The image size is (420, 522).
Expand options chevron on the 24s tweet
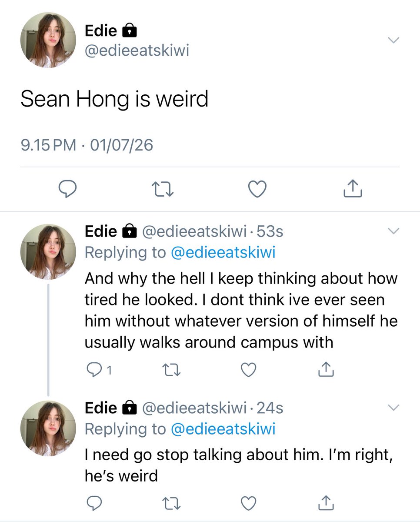point(393,408)
